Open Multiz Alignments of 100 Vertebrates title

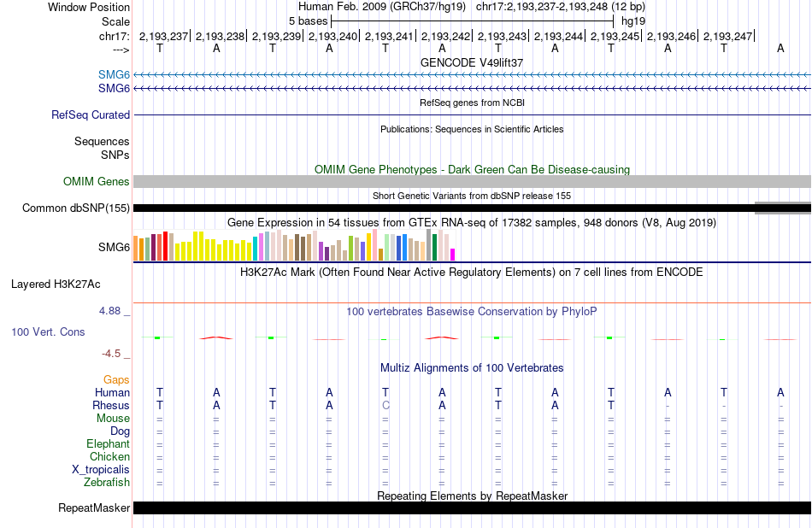pos(472,367)
